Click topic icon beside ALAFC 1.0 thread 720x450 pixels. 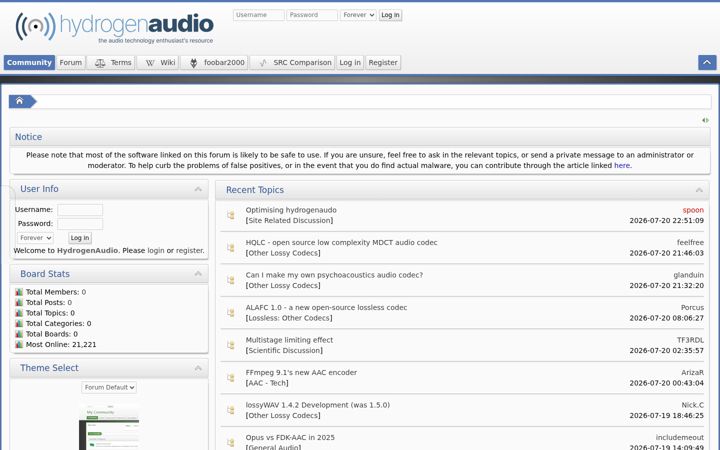pyautogui.click(x=231, y=313)
